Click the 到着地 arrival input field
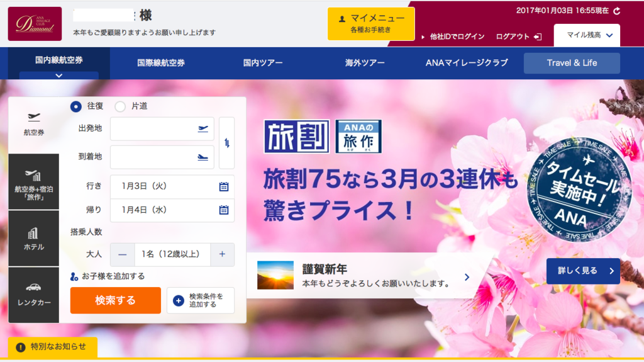The image size is (644, 362). coord(162,157)
